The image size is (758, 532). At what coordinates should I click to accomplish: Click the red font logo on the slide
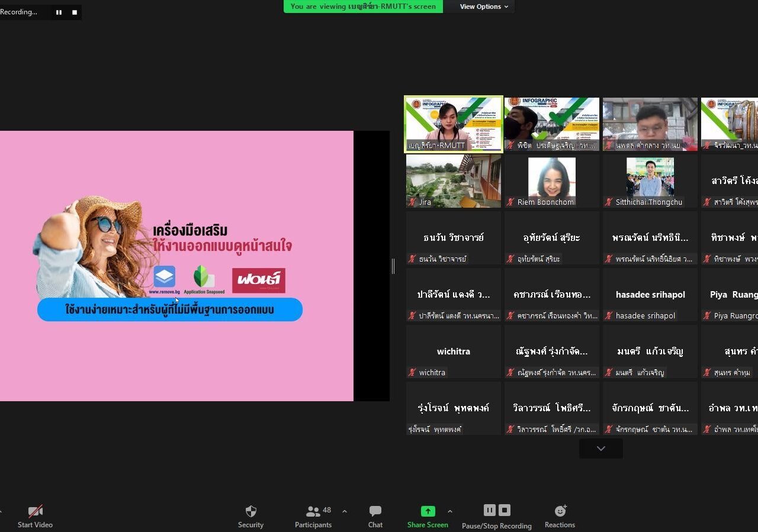259,280
